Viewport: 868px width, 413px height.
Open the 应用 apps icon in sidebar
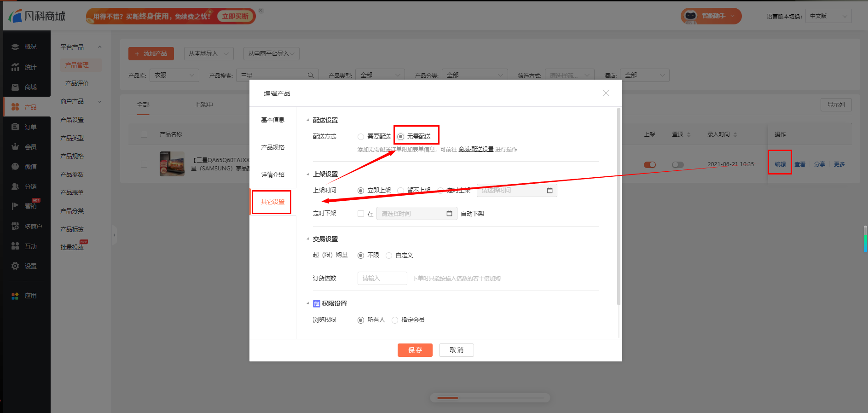[16, 296]
